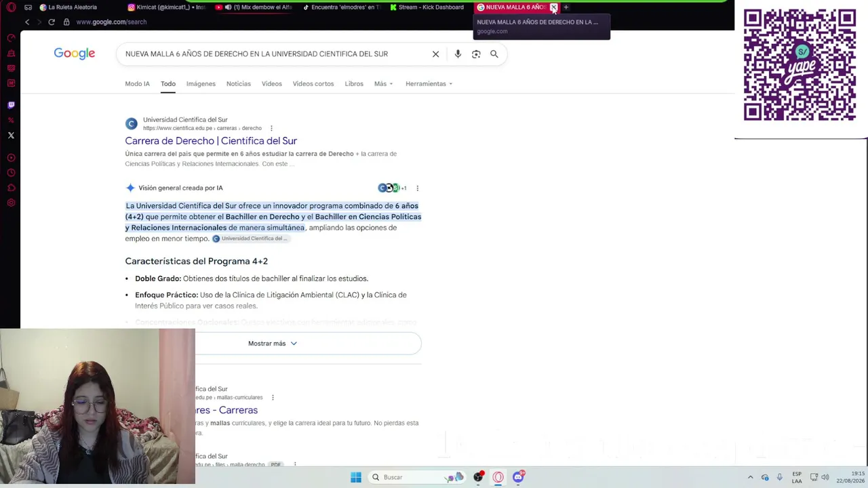Open the Yape QR code image

pos(800,65)
